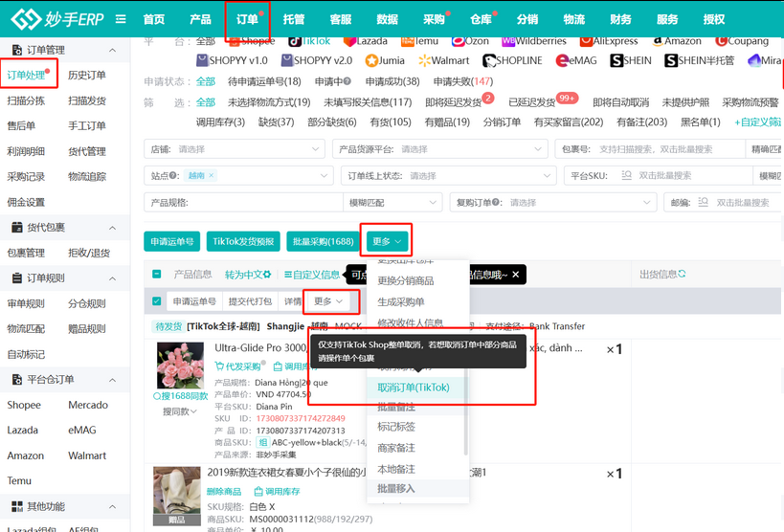Toggle the select-all checkbox in table header
Screen dimensions: 784x532
(x=156, y=275)
